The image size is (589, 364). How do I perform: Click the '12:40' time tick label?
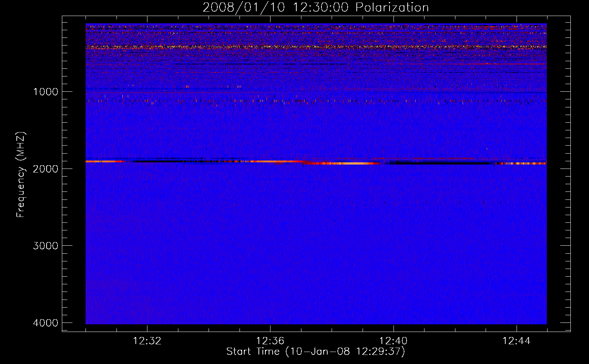(394, 341)
